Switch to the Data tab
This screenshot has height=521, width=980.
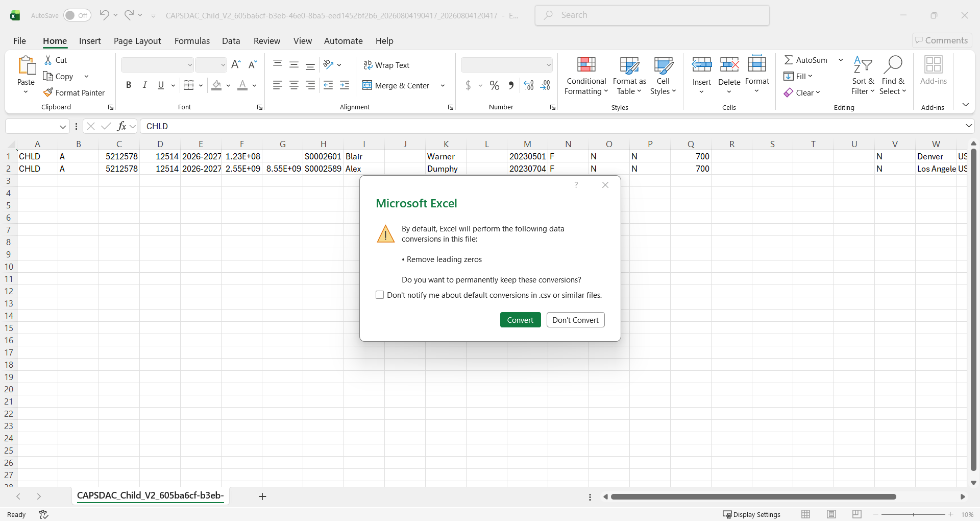point(231,41)
